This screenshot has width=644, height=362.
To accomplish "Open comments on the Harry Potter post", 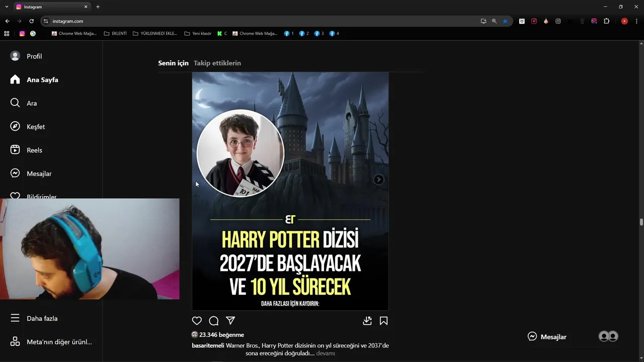I will (x=213, y=321).
